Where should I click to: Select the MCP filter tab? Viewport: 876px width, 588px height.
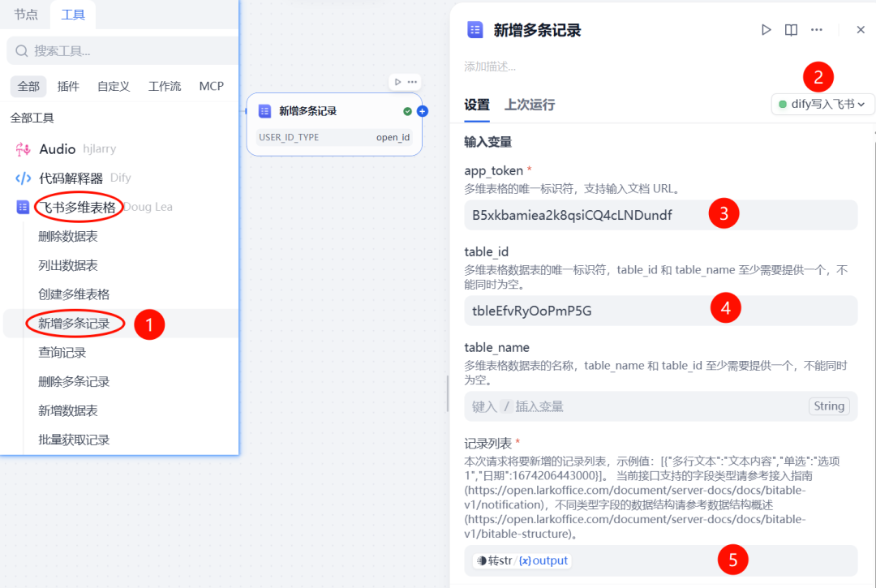pyautogui.click(x=211, y=86)
